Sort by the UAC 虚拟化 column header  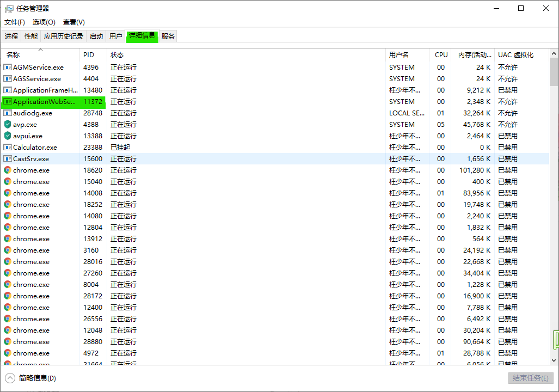click(x=521, y=54)
